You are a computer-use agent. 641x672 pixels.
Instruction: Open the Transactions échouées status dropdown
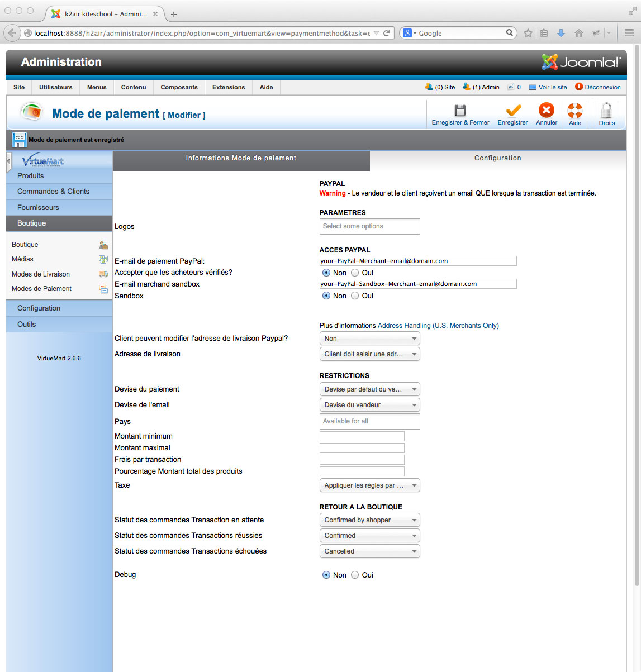(369, 551)
